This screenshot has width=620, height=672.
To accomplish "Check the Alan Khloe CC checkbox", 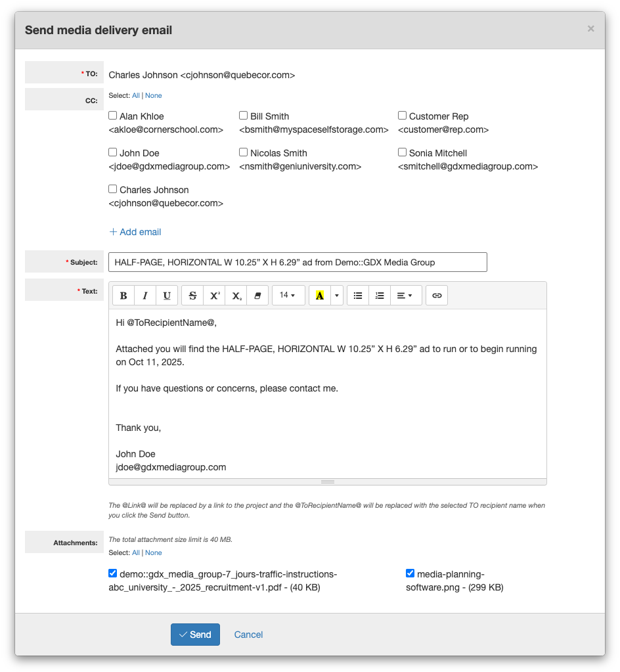I will pos(113,116).
